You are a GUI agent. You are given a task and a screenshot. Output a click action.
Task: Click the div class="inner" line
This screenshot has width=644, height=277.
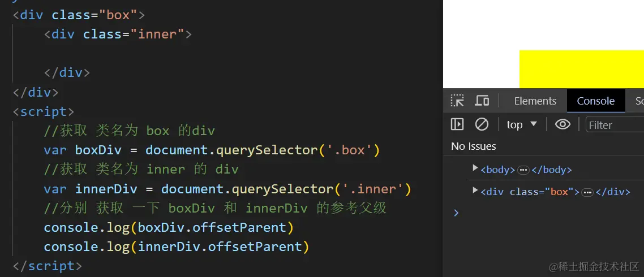(x=118, y=34)
